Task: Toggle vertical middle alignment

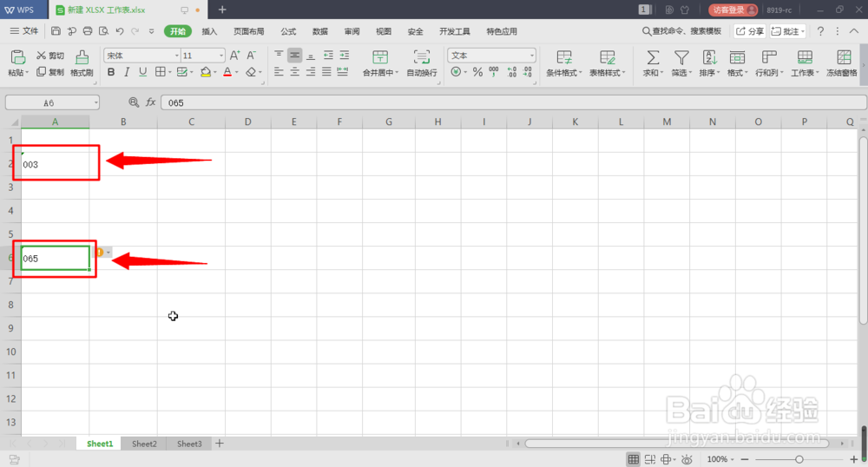Action: (x=294, y=55)
